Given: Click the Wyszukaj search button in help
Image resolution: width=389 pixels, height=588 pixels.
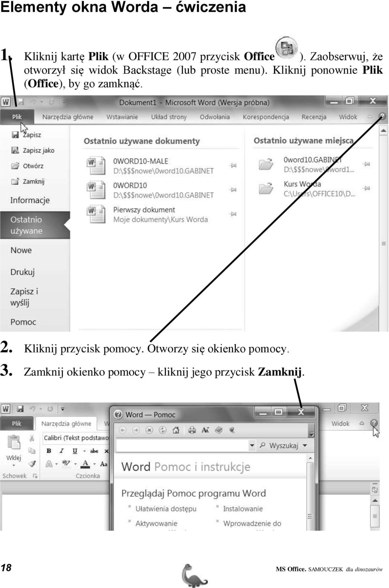Looking at the screenshot, I should (280, 445).
